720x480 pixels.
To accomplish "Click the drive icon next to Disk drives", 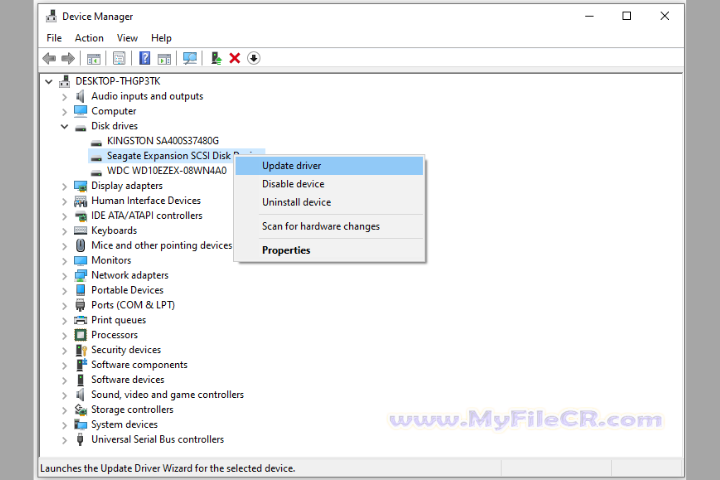I will point(80,127).
